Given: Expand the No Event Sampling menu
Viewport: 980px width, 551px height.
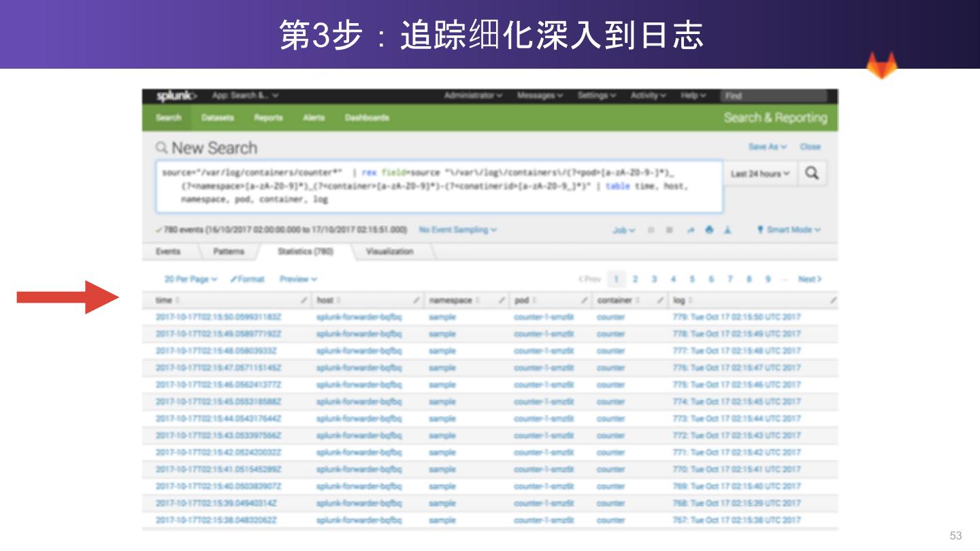Looking at the screenshot, I should tap(457, 230).
